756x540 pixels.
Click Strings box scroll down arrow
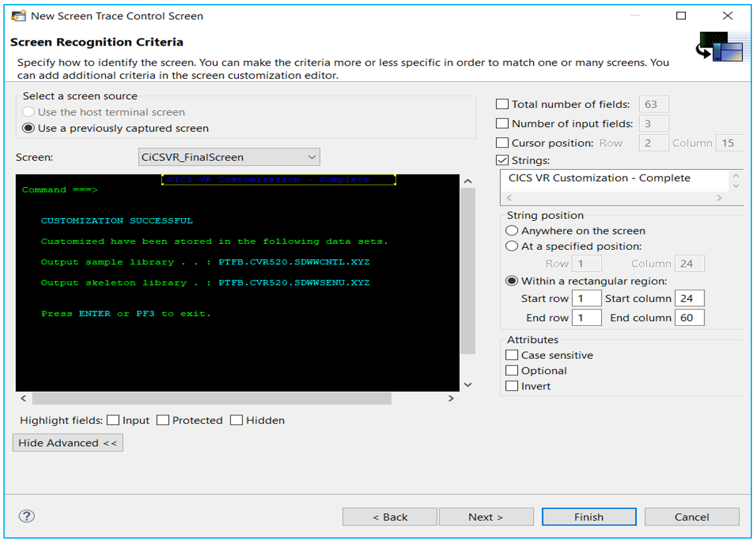[735, 186]
